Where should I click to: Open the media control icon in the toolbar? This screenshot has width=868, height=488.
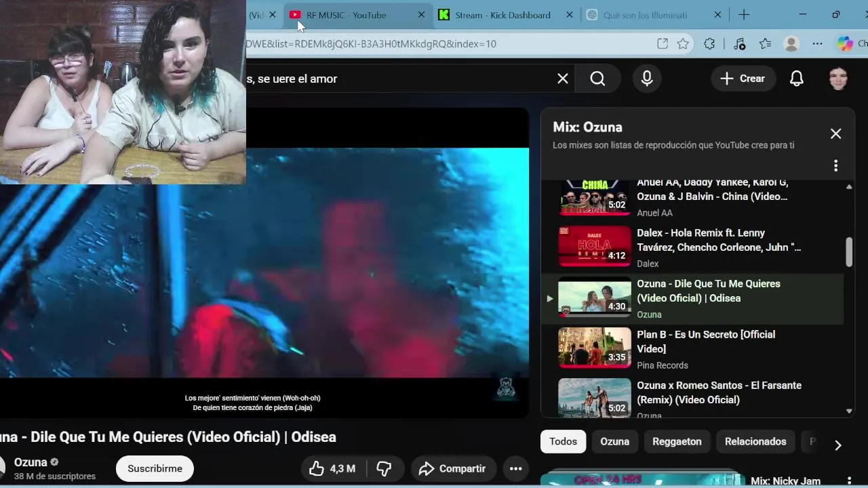point(739,44)
